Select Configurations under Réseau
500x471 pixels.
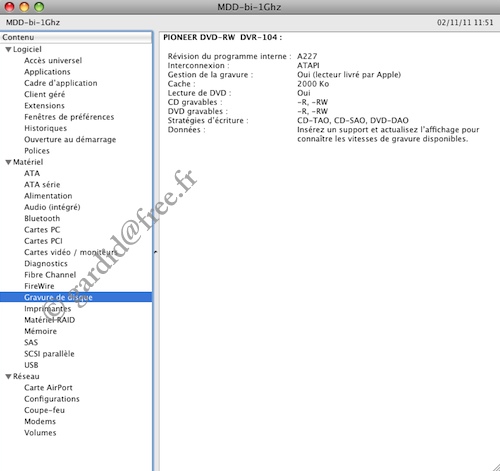[52, 399]
